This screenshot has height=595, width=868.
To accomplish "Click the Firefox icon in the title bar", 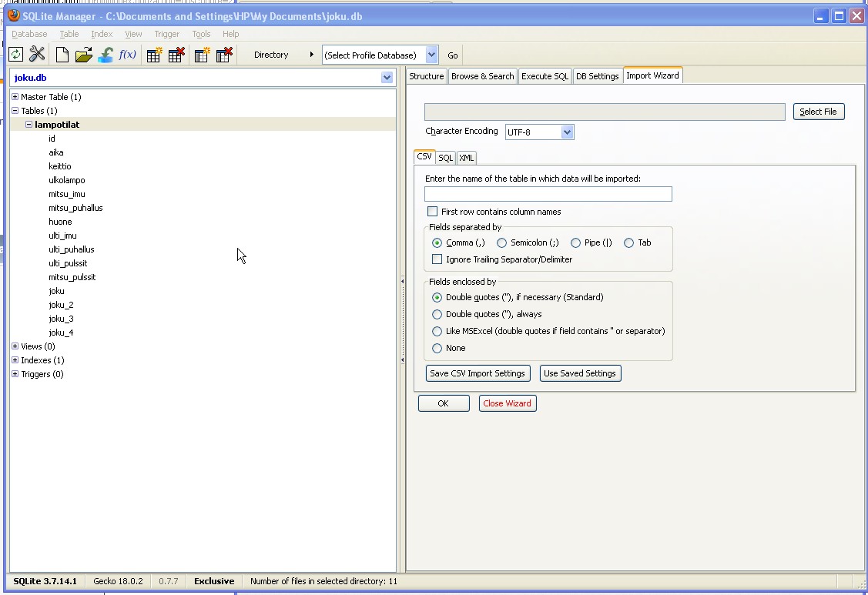I will [13, 15].
